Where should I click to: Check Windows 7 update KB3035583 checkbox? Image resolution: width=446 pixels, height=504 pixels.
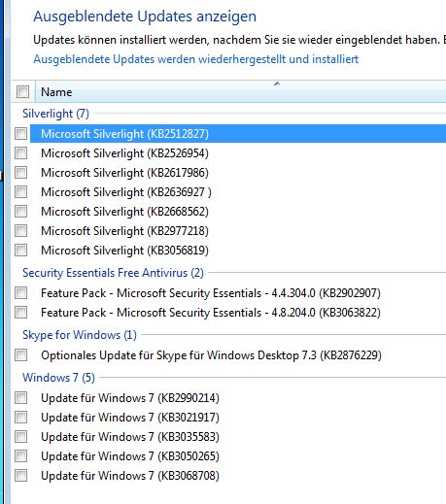point(20,437)
